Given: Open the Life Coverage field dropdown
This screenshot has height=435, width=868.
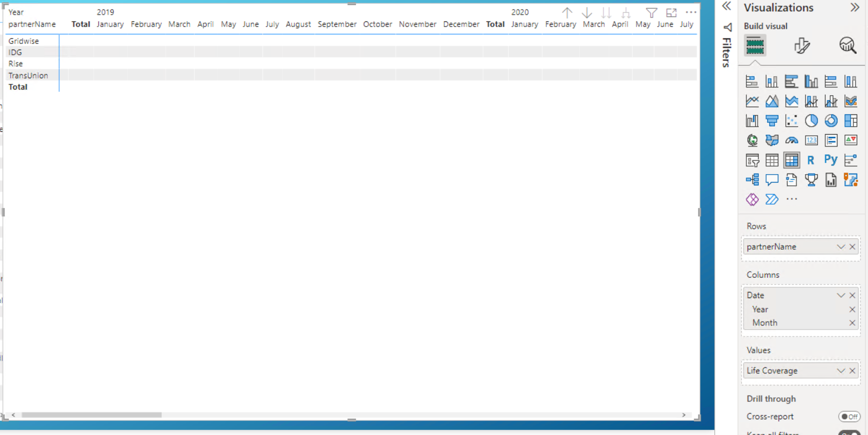Looking at the screenshot, I should tap(841, 371).
